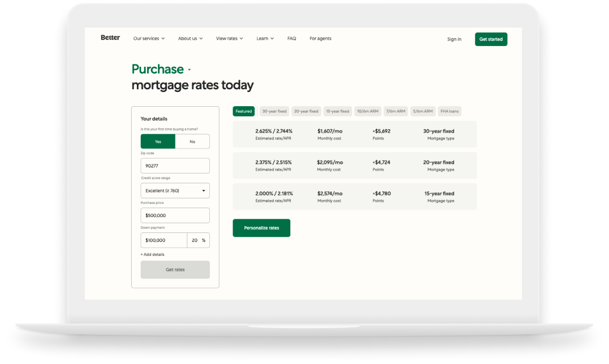Expand the Add details section
Viewport: 609px width, 364px height.
point(152,254)
